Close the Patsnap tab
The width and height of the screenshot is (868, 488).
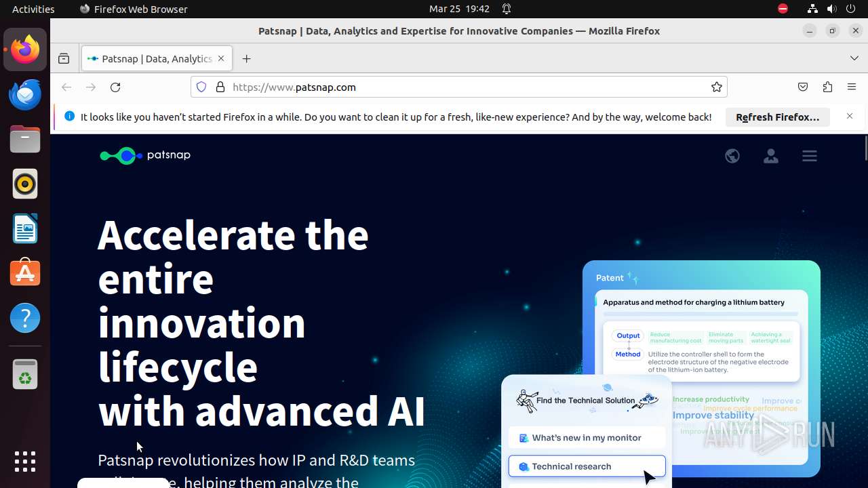tap(221, 59)
